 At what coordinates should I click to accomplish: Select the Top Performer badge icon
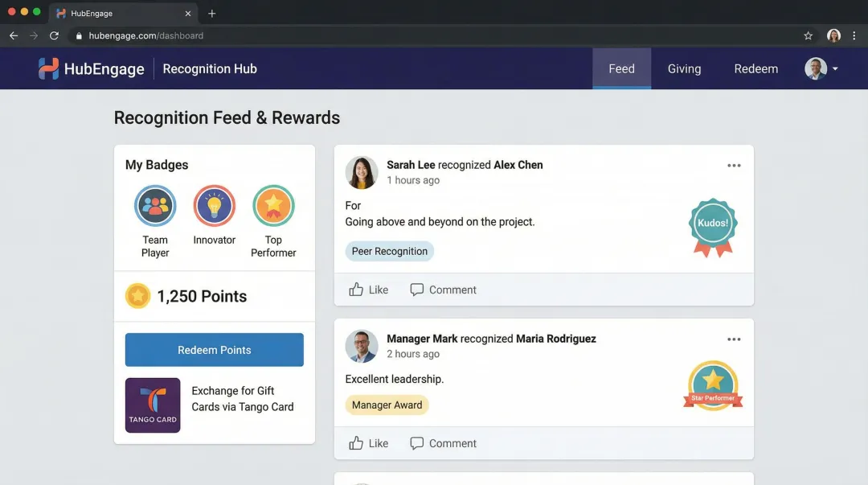273,205
